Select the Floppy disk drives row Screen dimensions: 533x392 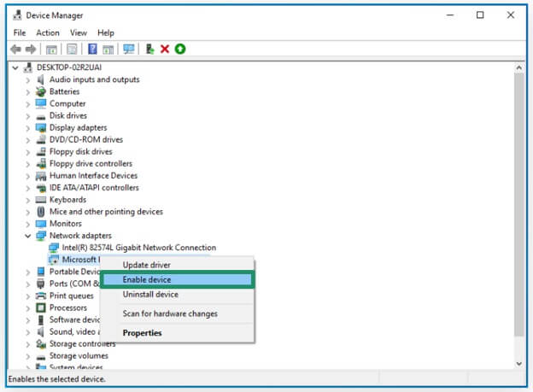(x=80, y=152)
